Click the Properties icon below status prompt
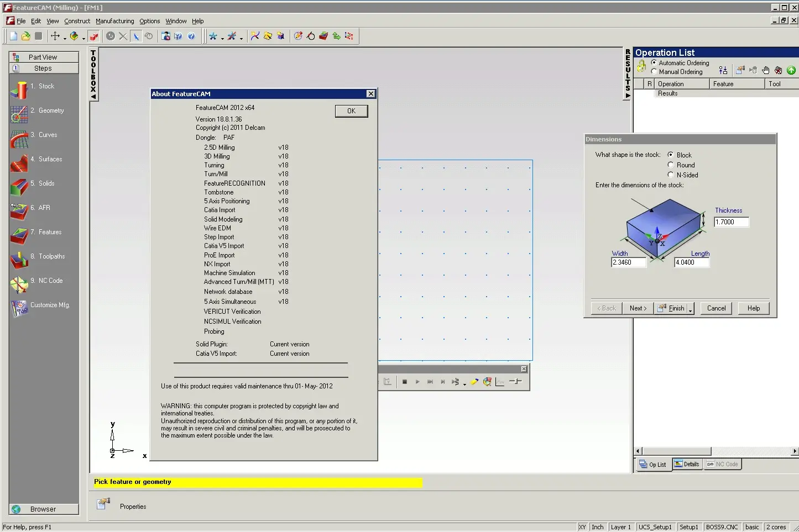This screenshot has height=532, width=799. coord(103,504)
